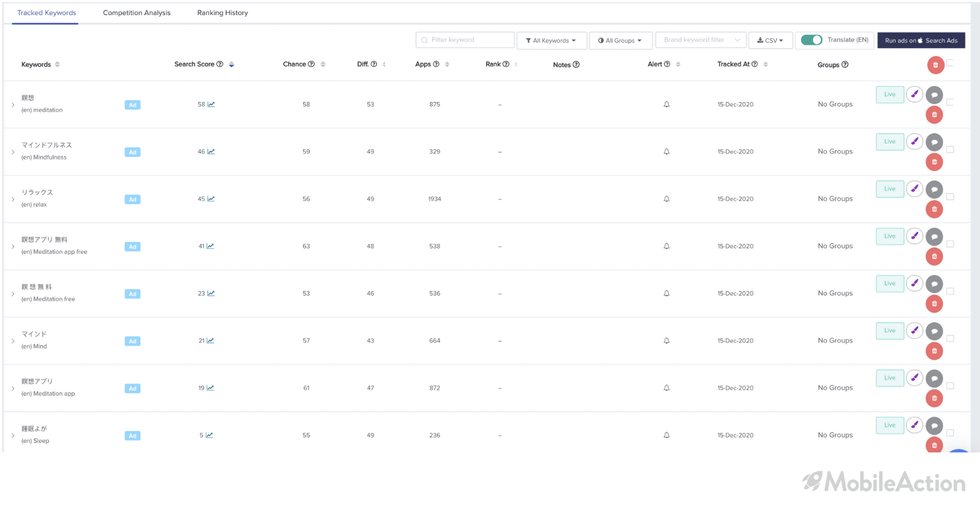Switch to Tracked Keywords tab
The image size is (980, 520).
click(47, 13)
